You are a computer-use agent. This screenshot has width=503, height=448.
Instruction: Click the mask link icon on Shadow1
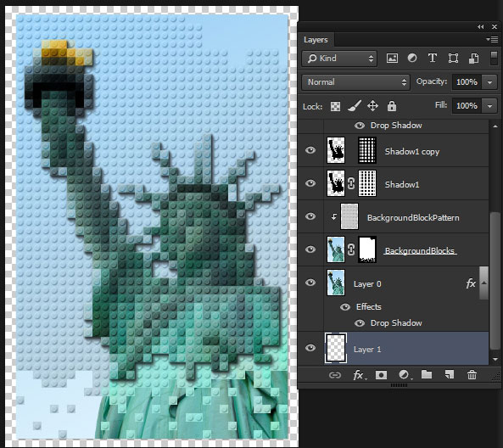[x=351, y=183]
